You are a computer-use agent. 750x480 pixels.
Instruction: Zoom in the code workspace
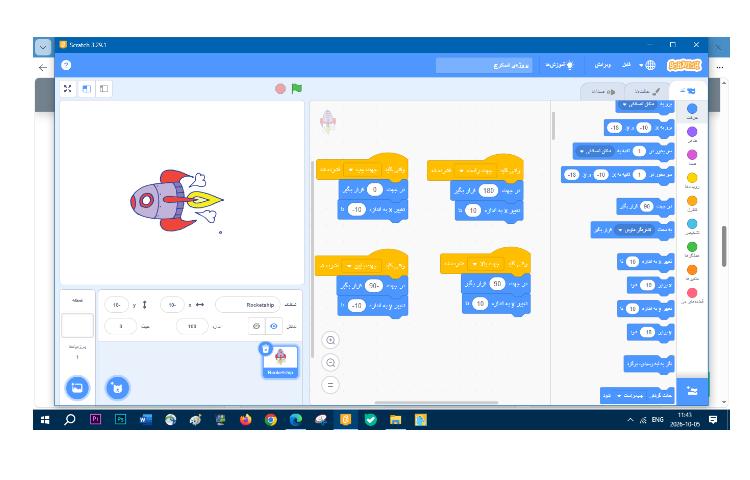pyautogui.click(x=331, y=340)
